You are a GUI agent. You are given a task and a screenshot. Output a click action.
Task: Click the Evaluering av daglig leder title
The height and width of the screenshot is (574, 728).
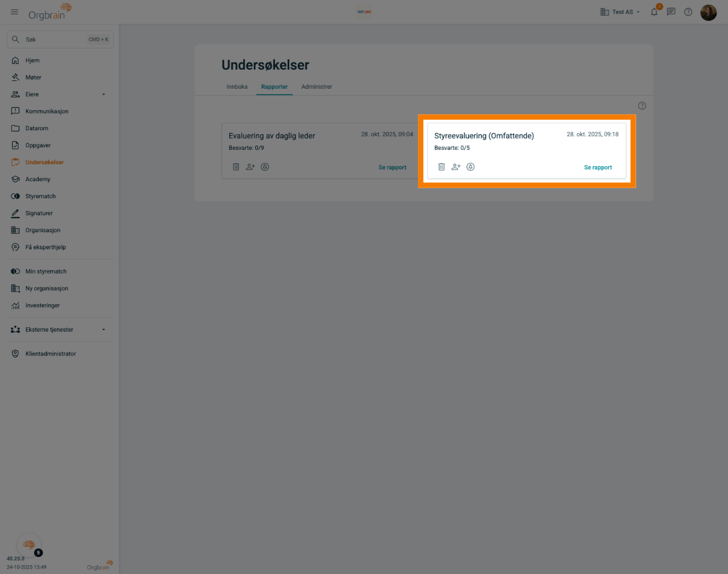point(272,136)
